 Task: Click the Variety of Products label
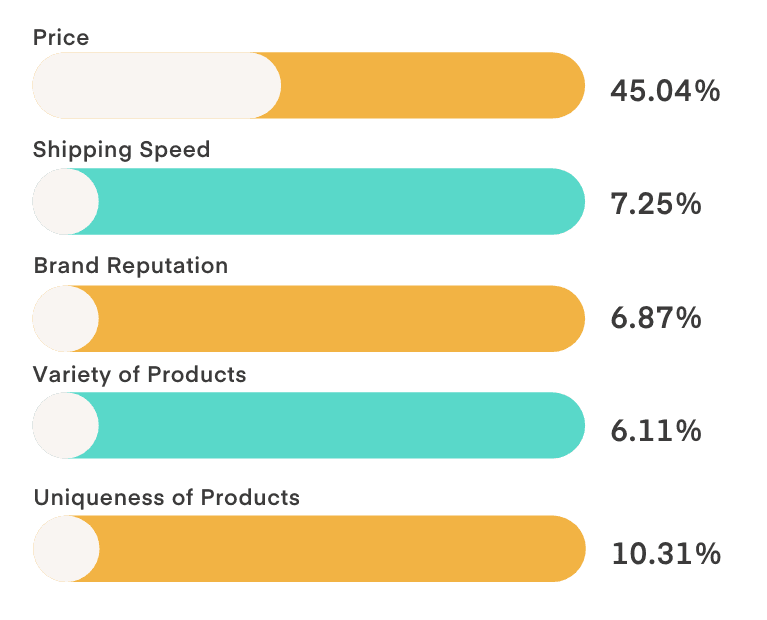pyautogui.click(x=139, y=375)
